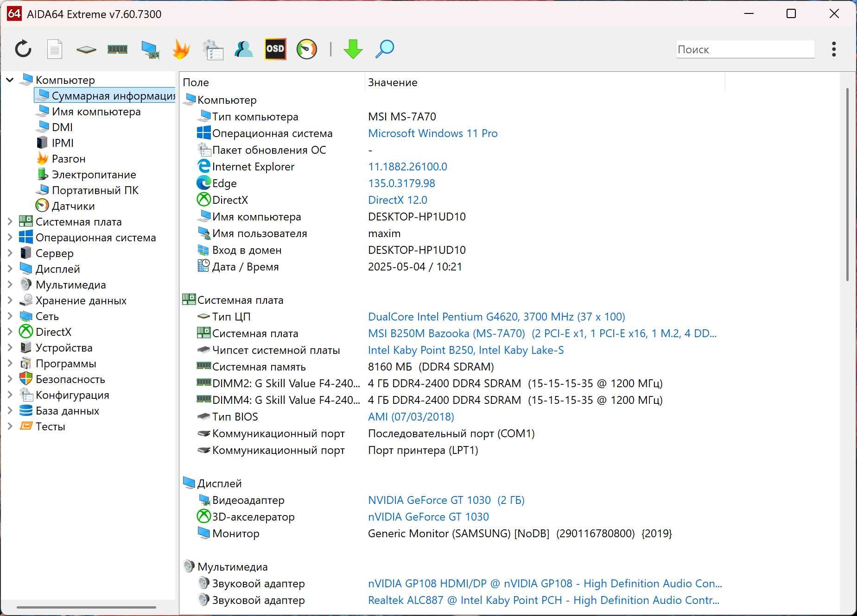The height and width of the screenshot is (616, 857).
Task: Click the Программы tree icon
Action: (x=25, y=364)
